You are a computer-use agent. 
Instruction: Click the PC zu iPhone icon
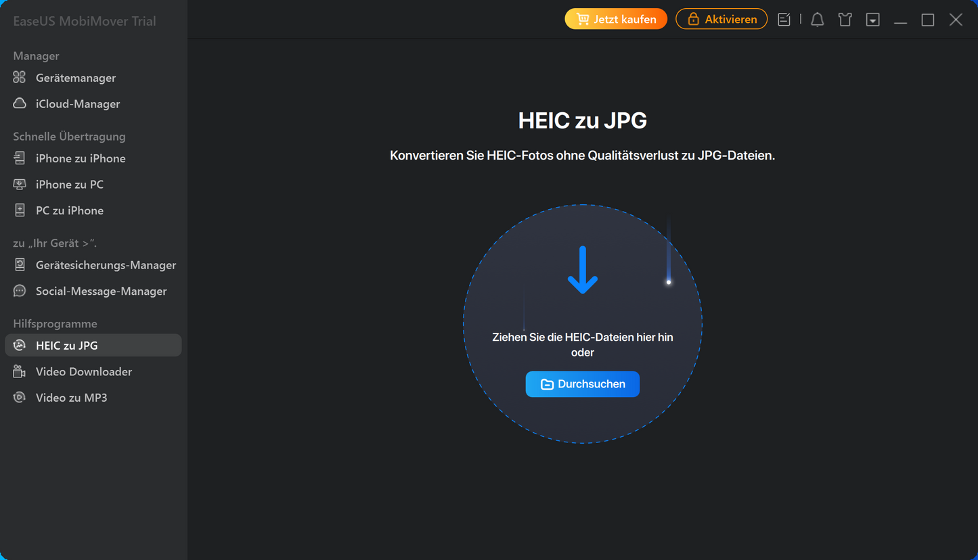[x=20, y=210]
